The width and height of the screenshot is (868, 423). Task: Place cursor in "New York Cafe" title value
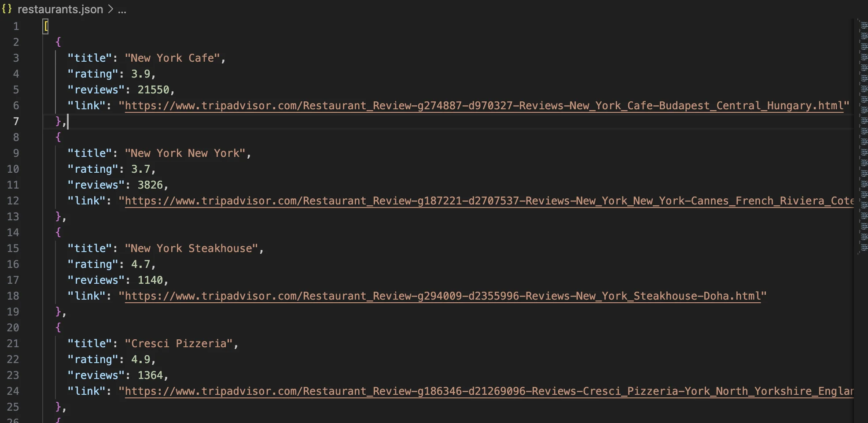[172, 58]
